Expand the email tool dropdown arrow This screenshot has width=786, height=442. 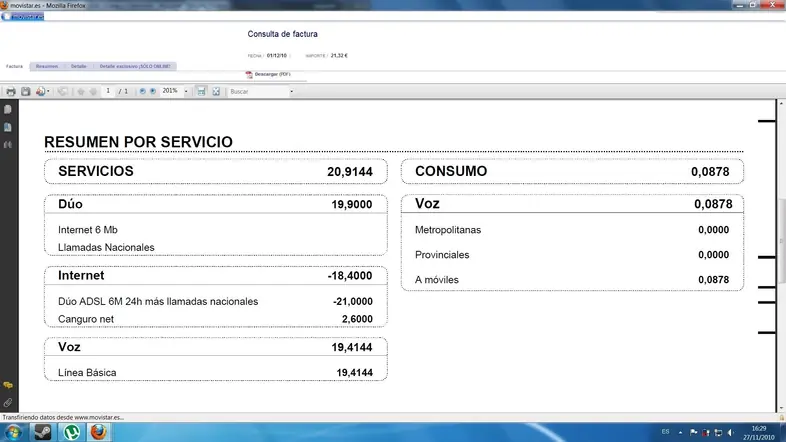[x=48, y=91]
